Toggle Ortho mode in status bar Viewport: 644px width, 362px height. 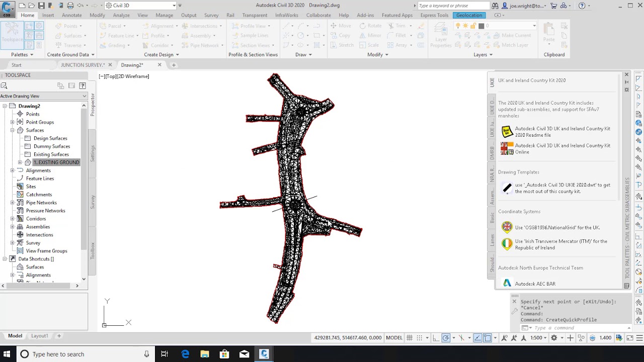[x=436, y=338]
